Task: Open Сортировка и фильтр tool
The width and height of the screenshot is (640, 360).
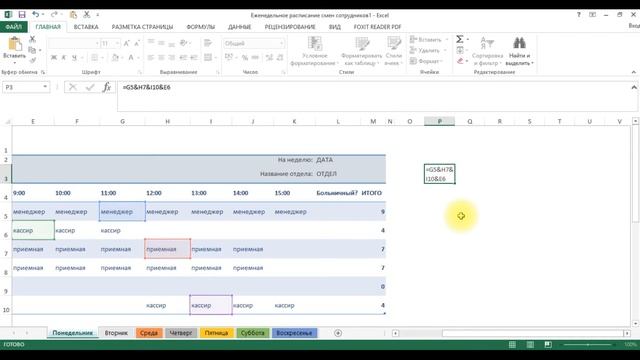Action: click(487, 51)
